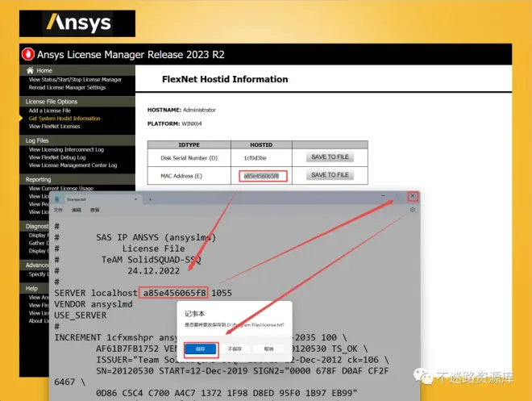Save MAC Address hostid to file
The image size is (532, 401).
tap(330, 174)
